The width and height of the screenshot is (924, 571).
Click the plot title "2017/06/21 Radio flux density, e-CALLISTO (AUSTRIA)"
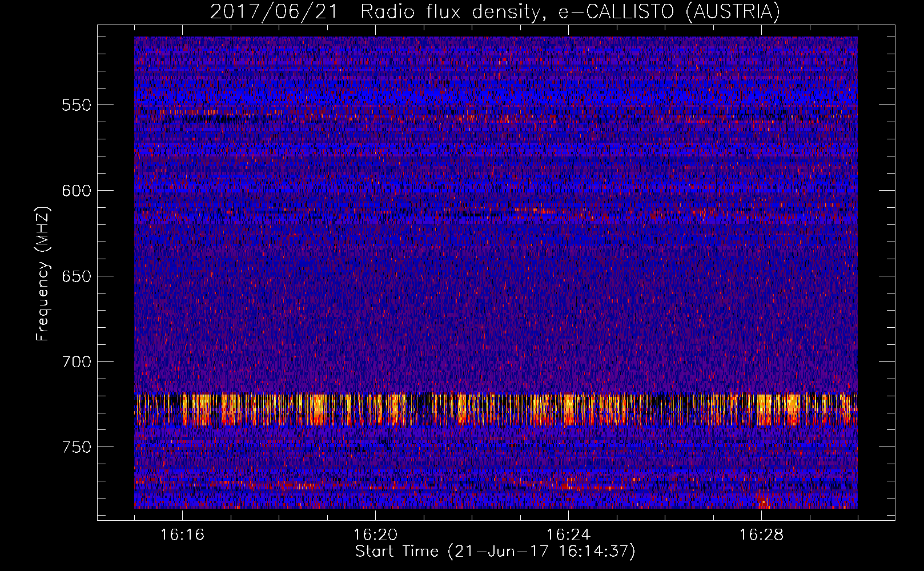pos(495,12)
